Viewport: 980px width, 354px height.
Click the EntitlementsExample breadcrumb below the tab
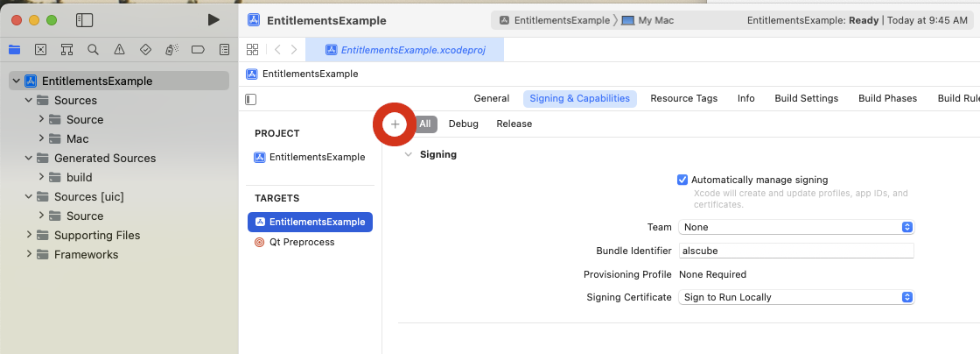coord(311,74)
